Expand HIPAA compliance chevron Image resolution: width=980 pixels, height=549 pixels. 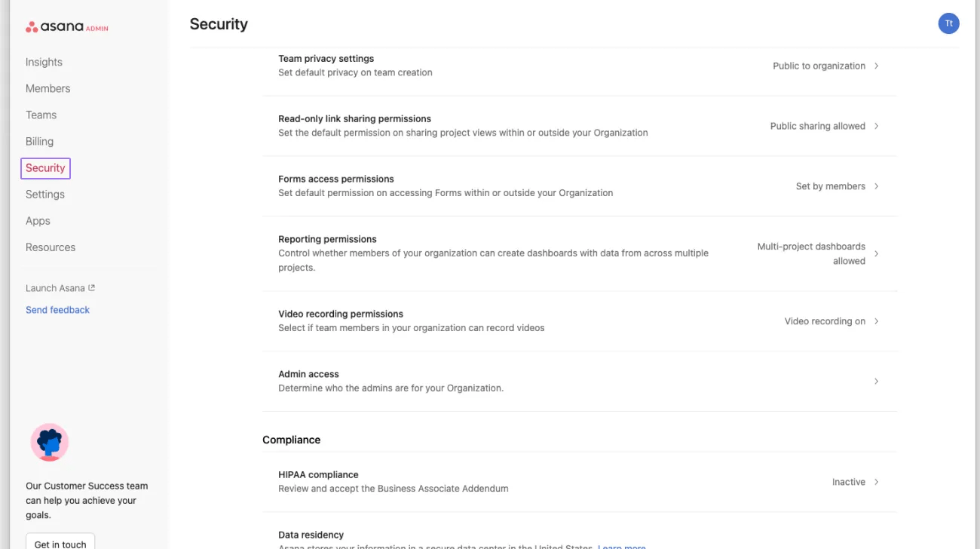[x=876, y=482]
